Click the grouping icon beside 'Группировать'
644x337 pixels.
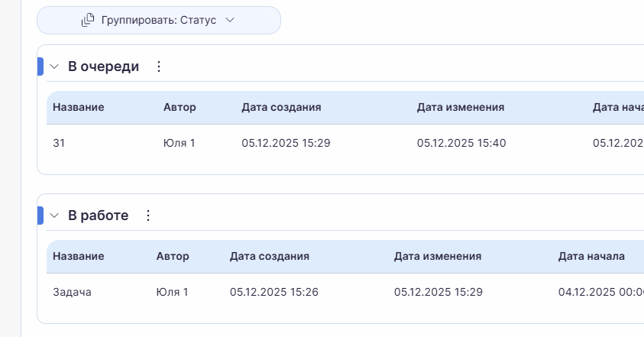click(x=88, y=21)
